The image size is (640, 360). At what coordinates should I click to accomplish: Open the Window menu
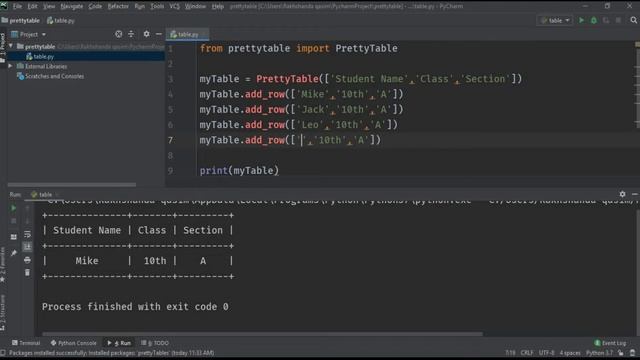click(x=195, y=6)
